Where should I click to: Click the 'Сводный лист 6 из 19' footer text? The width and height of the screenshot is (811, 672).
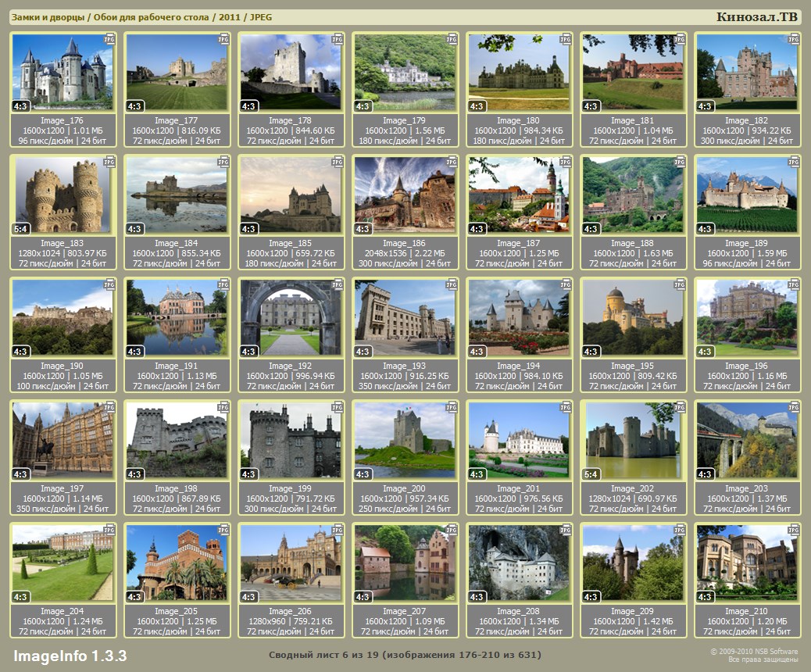pyautogui.click(x=323, y=654)
